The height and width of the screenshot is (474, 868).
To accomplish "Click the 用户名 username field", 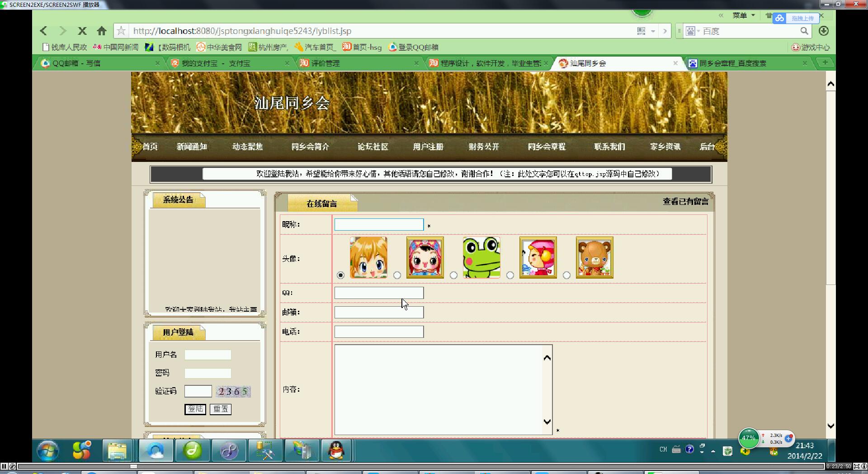I will click(208, 355).
